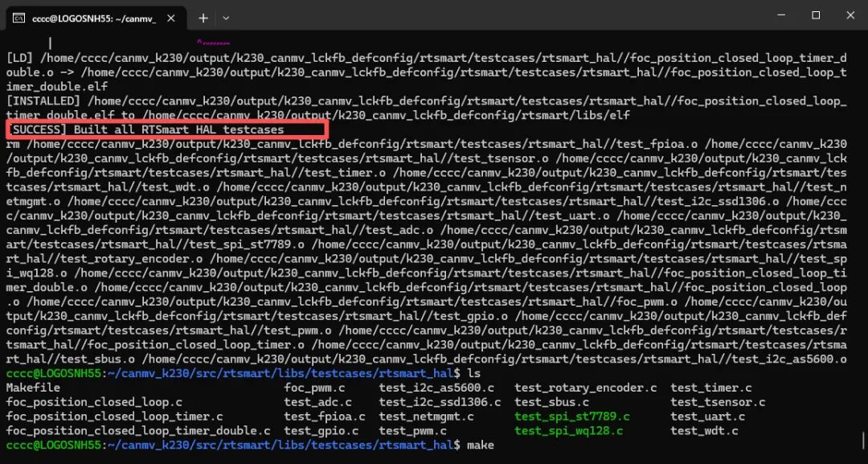Click the [LD] output line
Viewport: 868px width, 464px height.
coord(426,72)
